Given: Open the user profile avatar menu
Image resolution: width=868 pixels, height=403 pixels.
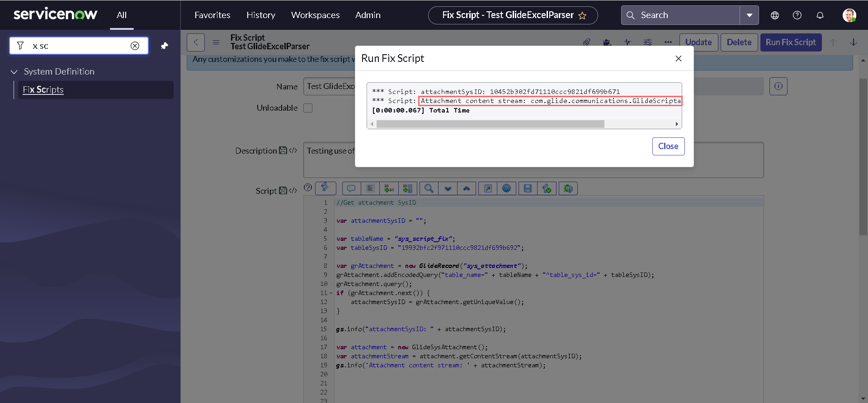Looking at the screenshot, I should tap(849, 15).
